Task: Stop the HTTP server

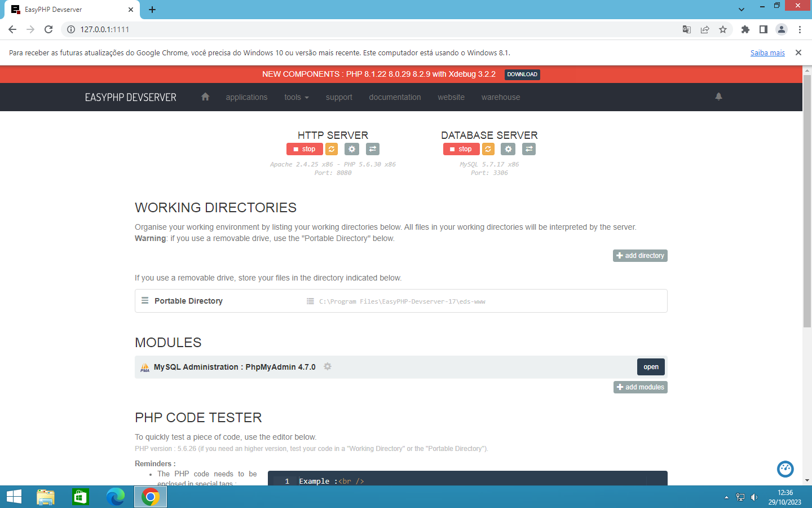Action: [304, 149]
